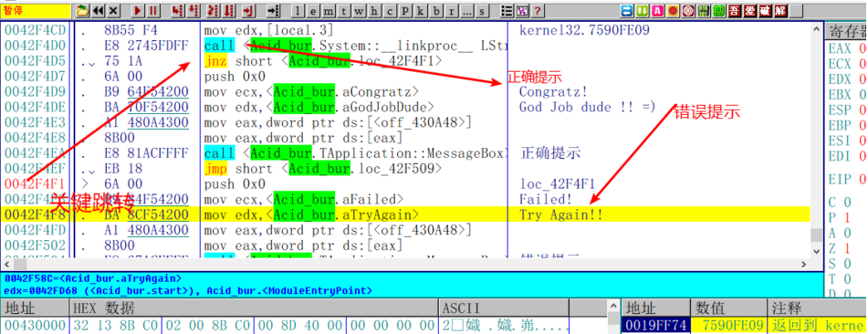Click the 'God Job dude !! =)' comment
The image size is (868, 334).
point(587,107)
